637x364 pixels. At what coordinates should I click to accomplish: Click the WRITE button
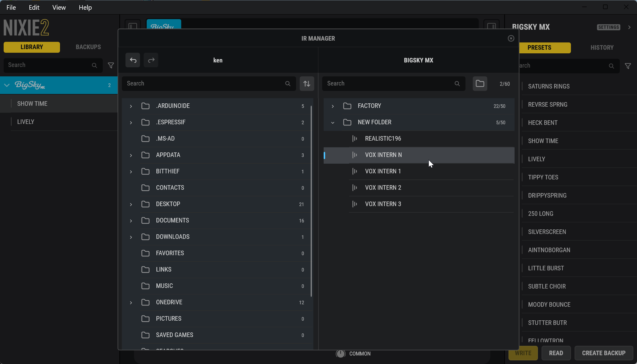click(x=523, y=353)
